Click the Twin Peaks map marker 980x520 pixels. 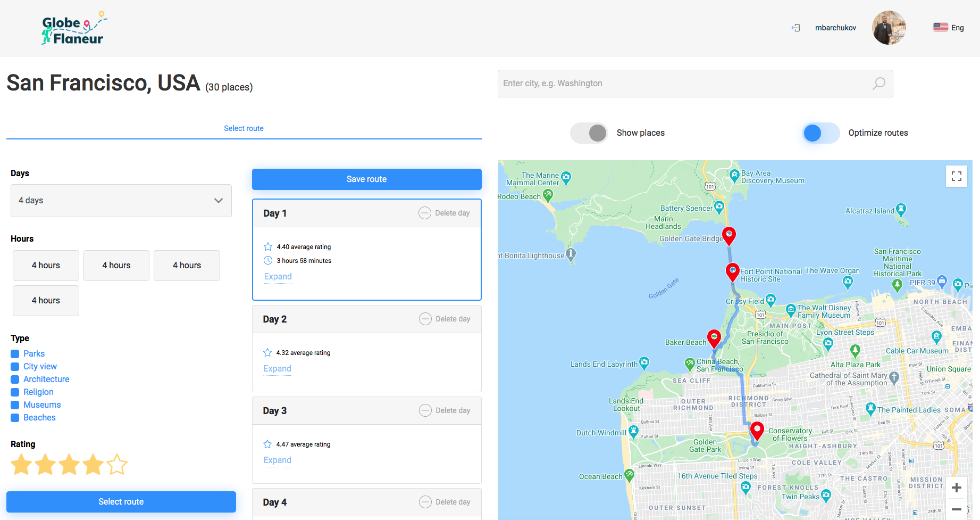click(x=826, y=496)
